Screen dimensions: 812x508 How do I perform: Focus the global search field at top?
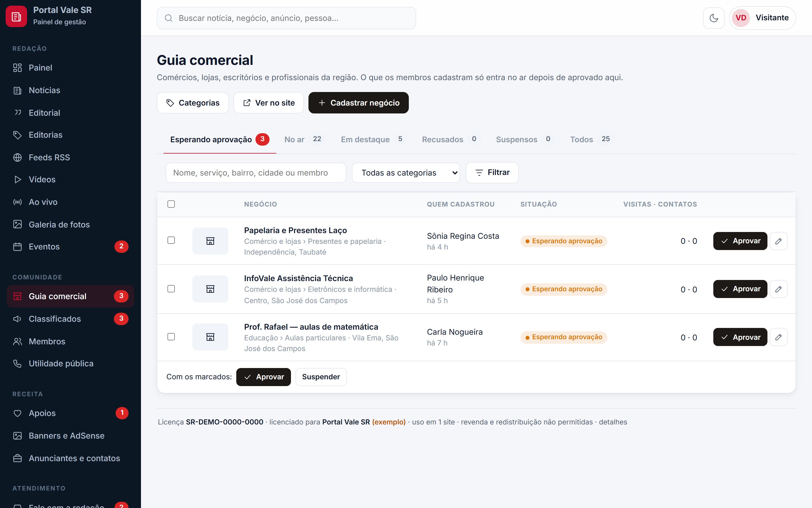point(286,18)
